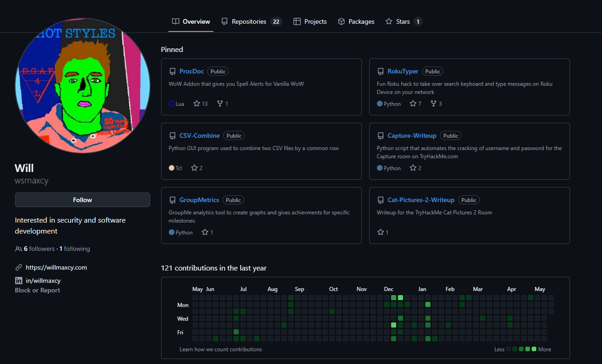Open LinkedIn via the sidebar LinkedIn icon
Screen dimensions: 602x364
pos(18,281)
